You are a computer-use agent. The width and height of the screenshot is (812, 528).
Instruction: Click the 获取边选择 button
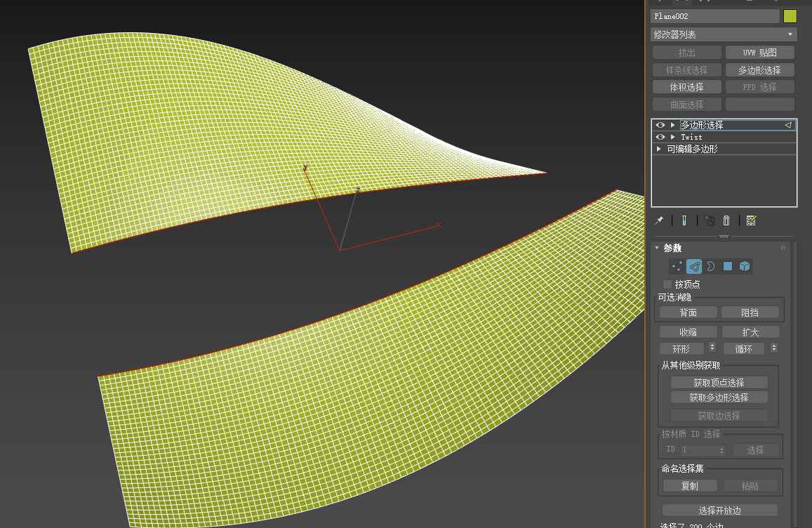click(719, 416)
